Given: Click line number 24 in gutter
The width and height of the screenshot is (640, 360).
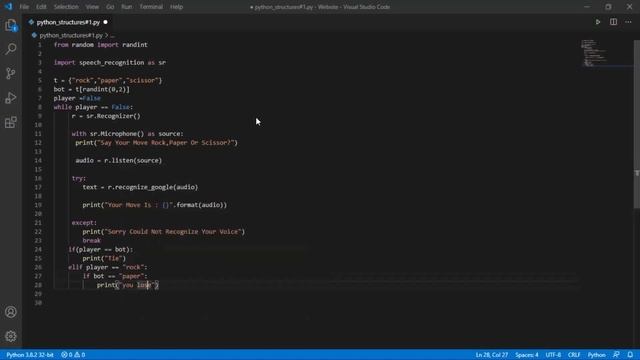Looking at the screenshot, I should (38, 249).
